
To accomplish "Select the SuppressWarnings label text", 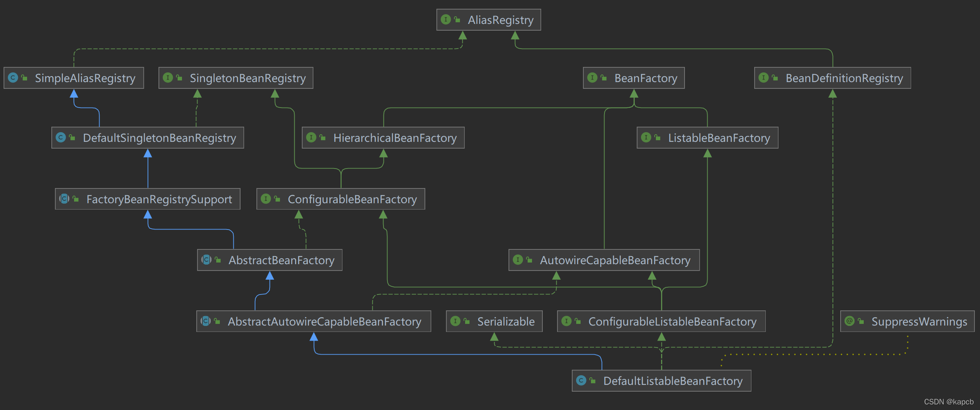I will 919,322.
